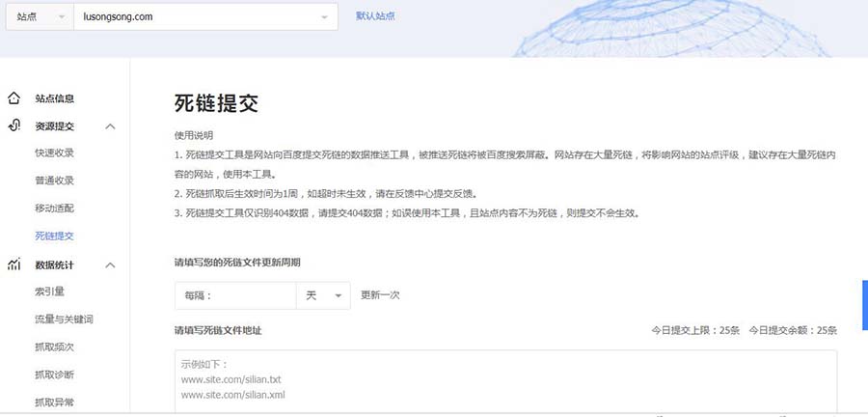The image size is (868, 417).
Task: Open the 资源提交 sidebar menu label
Action: (x=54, y=126)
